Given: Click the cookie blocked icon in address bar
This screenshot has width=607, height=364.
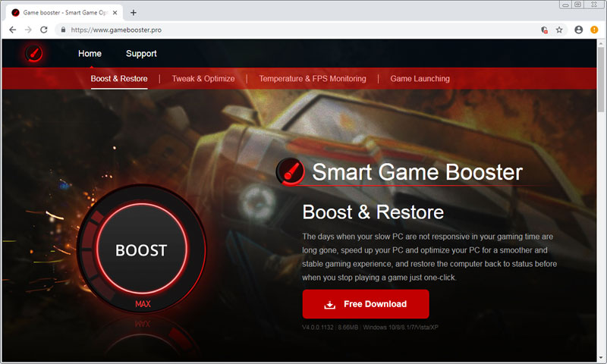Looking at the screenshot, I should point(544,30).
